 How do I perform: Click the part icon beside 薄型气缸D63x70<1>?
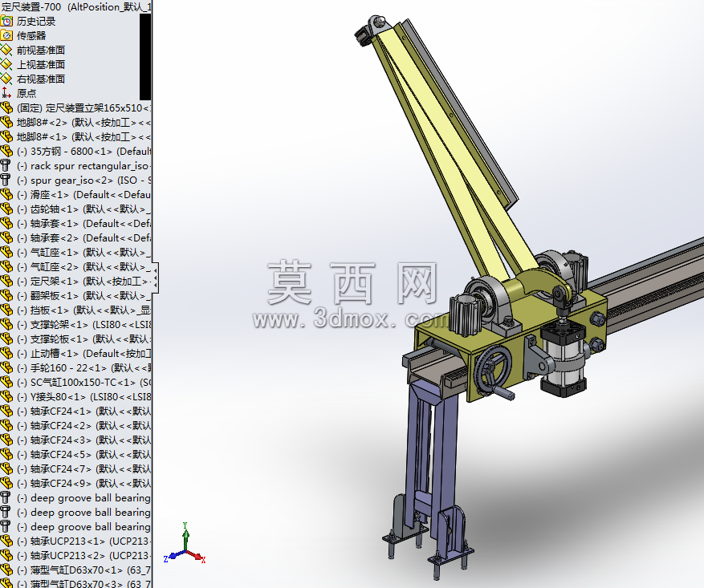click(6, 570)
